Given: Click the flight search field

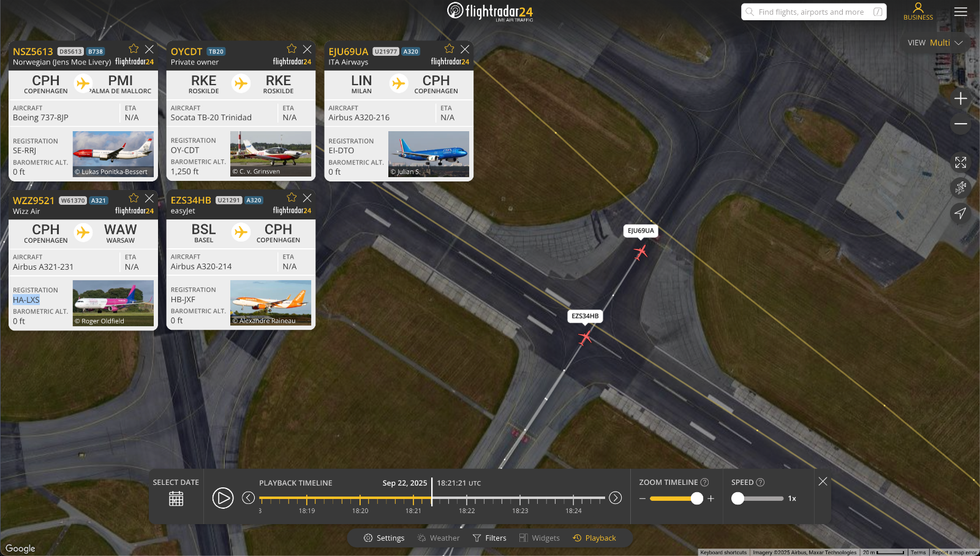Looking at the screenshot, I should click(811, 12).
